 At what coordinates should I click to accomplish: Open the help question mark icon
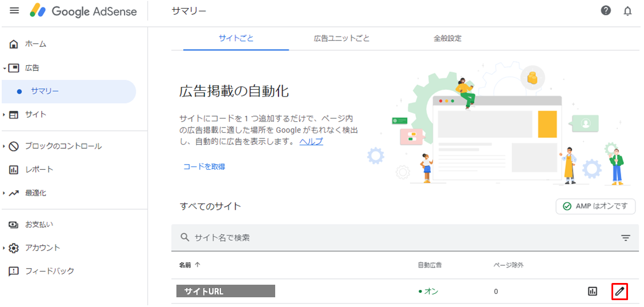[606, 11]
